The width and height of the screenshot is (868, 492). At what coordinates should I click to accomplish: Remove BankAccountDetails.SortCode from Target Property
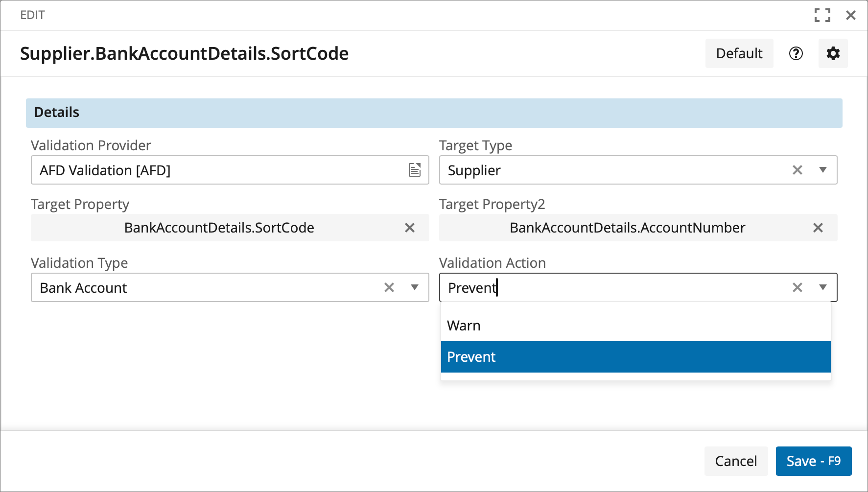point(409,228)
